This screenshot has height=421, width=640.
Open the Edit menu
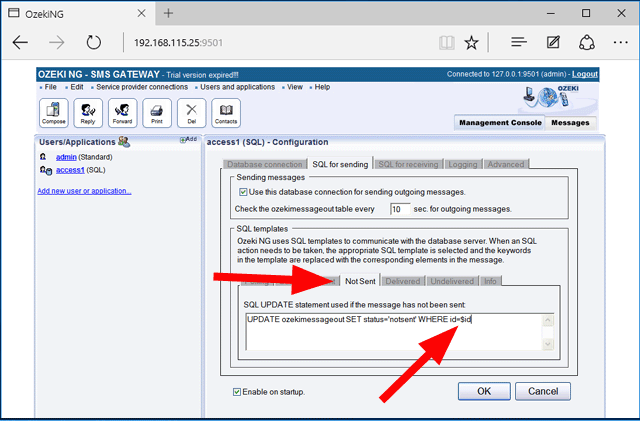tap(77, 87)
